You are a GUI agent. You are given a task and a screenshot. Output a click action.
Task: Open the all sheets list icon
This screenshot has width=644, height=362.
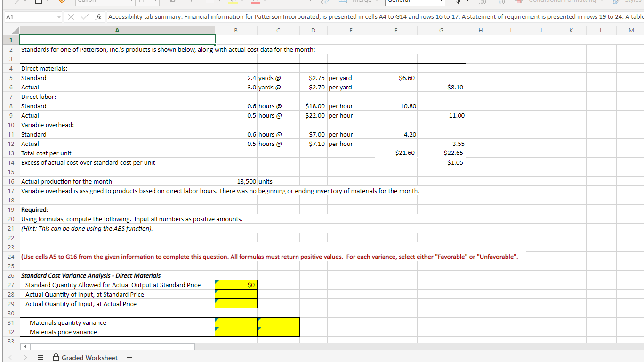[x=41, y=358]
